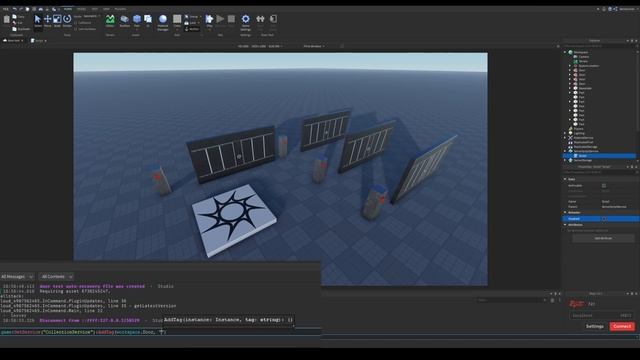Open the FILE menu
Viewport: 640px width, 360px height.
(x=6, y=9)
